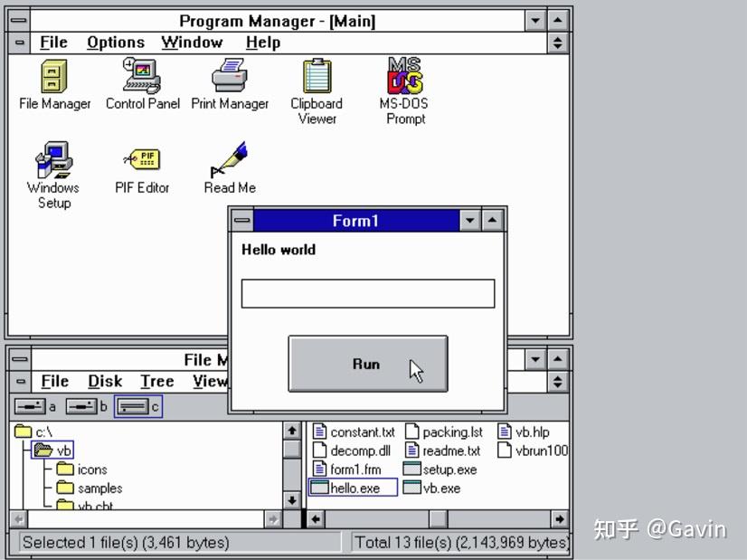
Task: Collapse the vb folder in the tree
Action: point(56,450)
